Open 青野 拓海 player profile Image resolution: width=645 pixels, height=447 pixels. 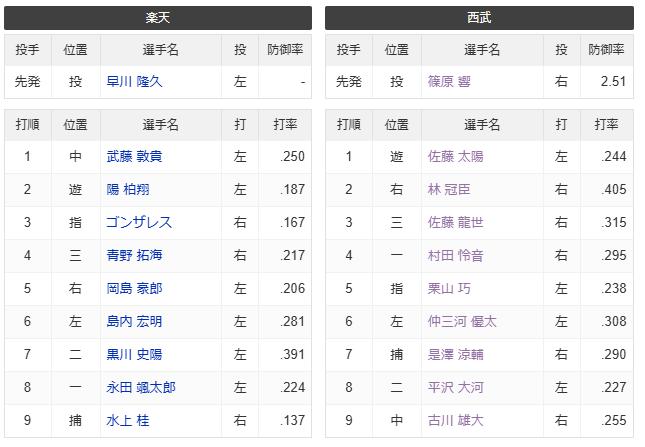pos(134,255)
